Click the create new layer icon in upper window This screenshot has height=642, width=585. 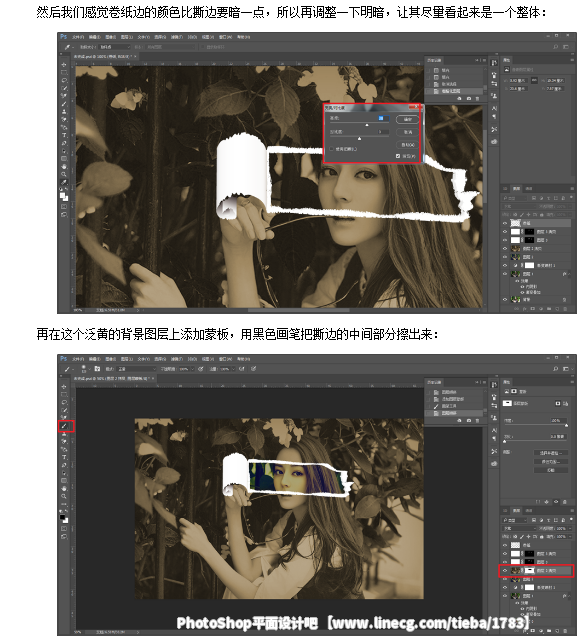click(557, 308)
